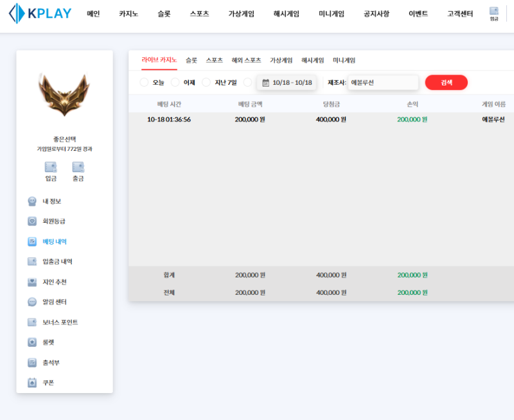Click the KPLAY logo
The width and height of the screenshot is (514, 420).
tap(40, 13)
